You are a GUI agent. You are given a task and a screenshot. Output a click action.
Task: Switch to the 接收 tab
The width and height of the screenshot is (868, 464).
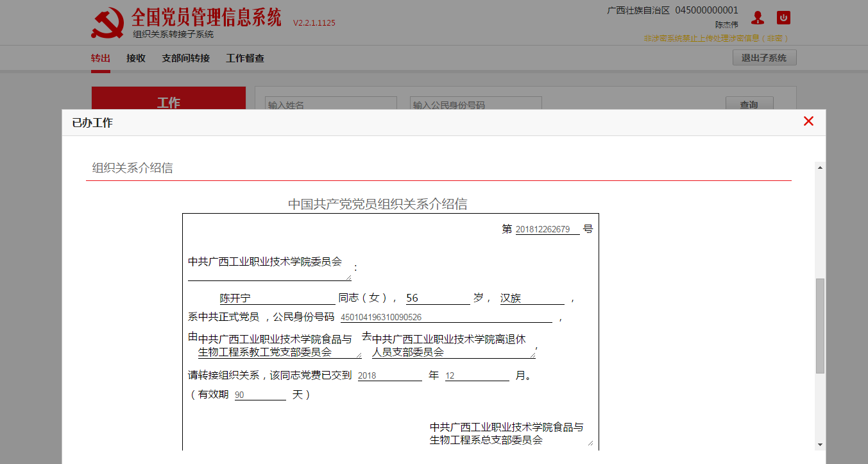pos(136,58)
